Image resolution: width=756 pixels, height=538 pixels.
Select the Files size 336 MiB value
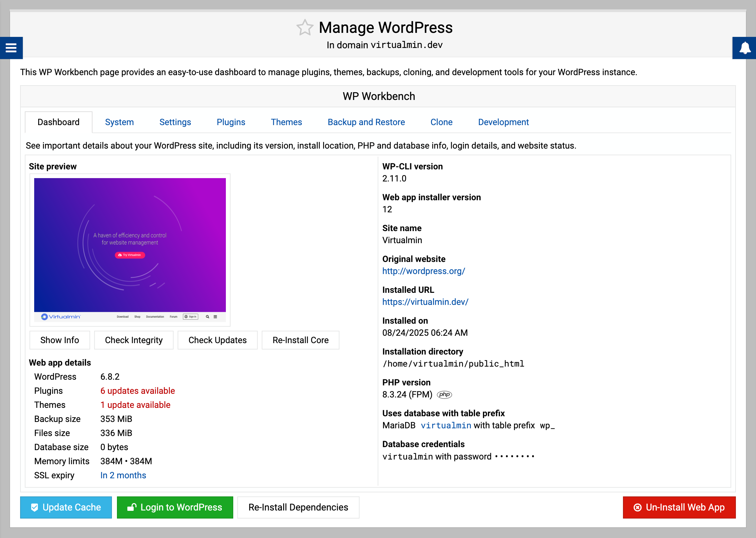116,433
